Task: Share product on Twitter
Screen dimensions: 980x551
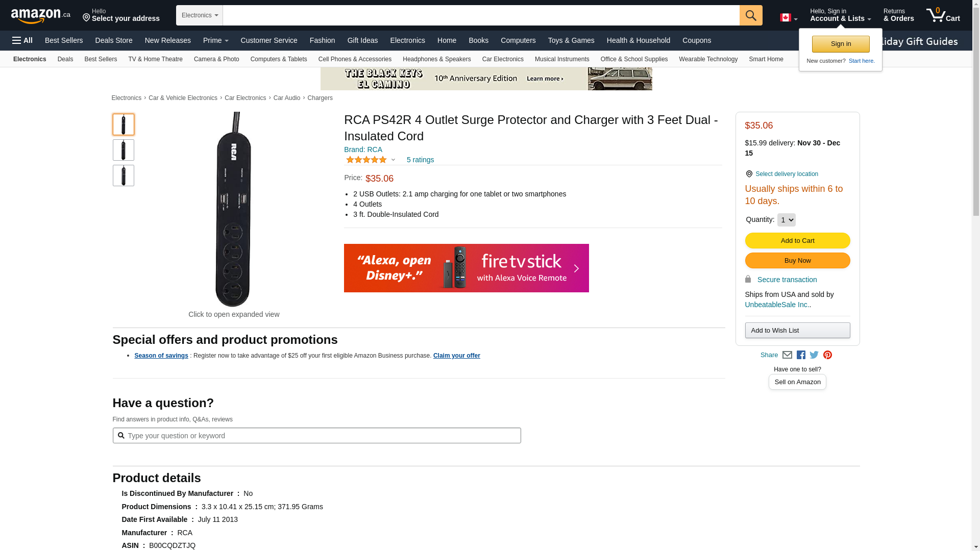Action: (x=814, y=355)
